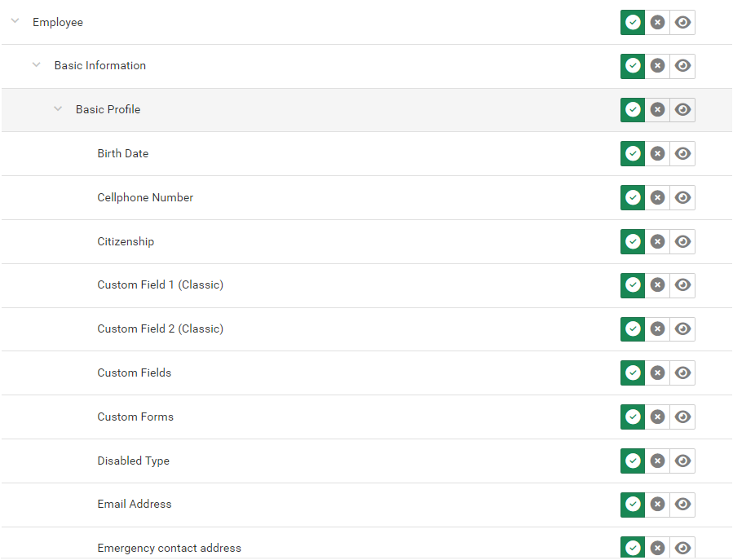
Task: Click the X icon for Disabled Type
Action: [x=657, y=461]
